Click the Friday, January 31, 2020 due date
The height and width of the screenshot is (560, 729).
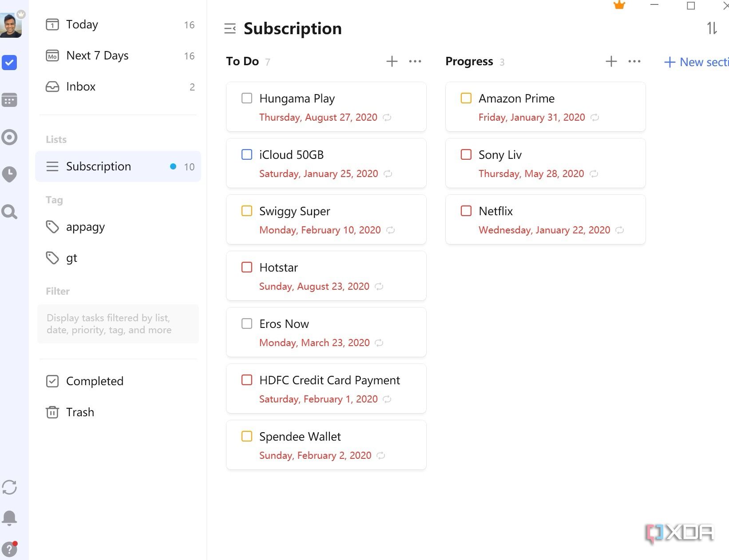532,118
